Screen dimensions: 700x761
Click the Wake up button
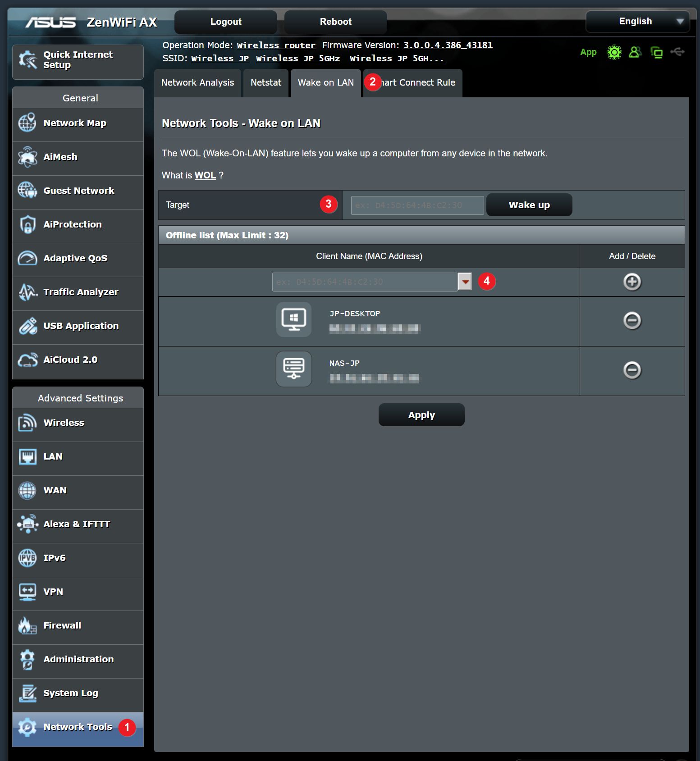(x=529, y=205)
